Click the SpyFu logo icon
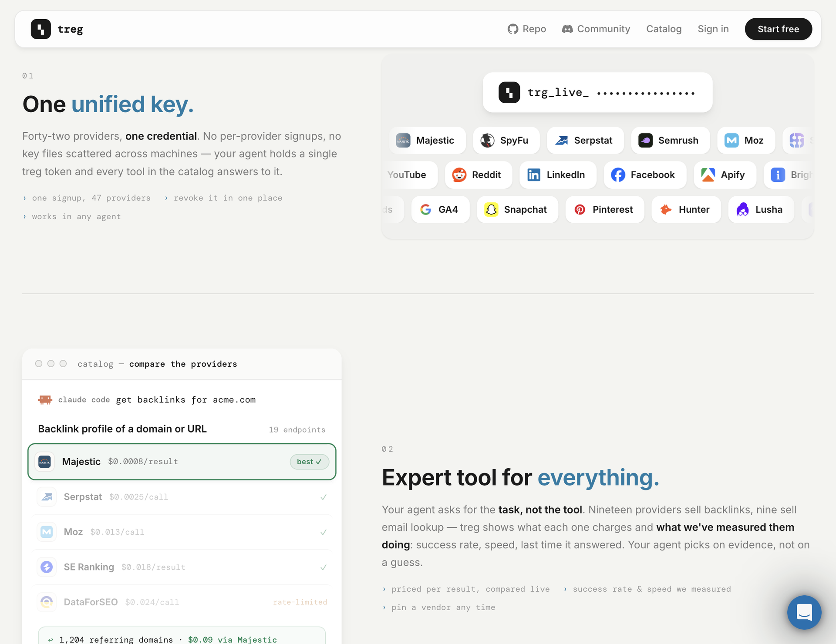Viewport: 836px width, 644px height. coord(487,141)
